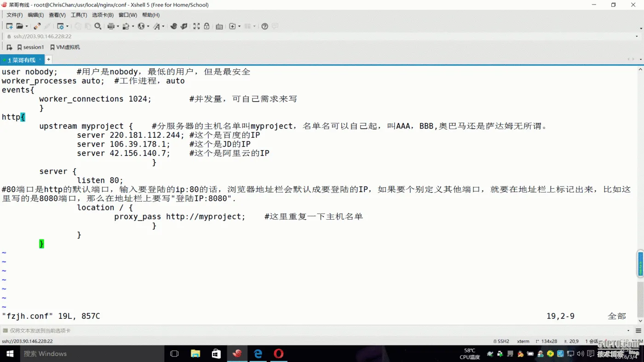This screenshot has height=362, width=644.
Task: Open the tab list dropdown arrow
Action: tap(640, 59)
